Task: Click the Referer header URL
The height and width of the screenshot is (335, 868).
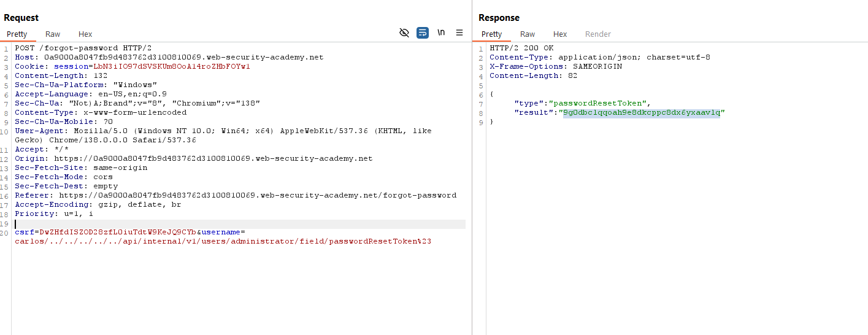Action: pyautogui.click(x=258, y=196)
